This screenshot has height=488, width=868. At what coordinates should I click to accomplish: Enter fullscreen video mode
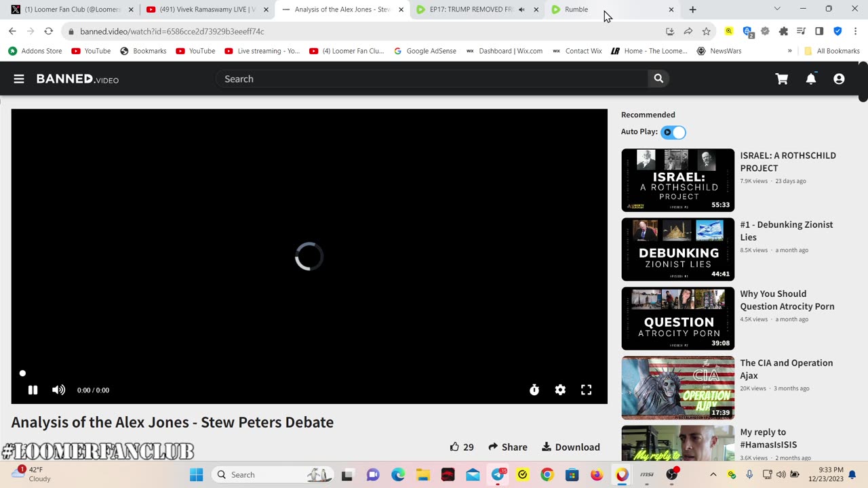(587, 390)
